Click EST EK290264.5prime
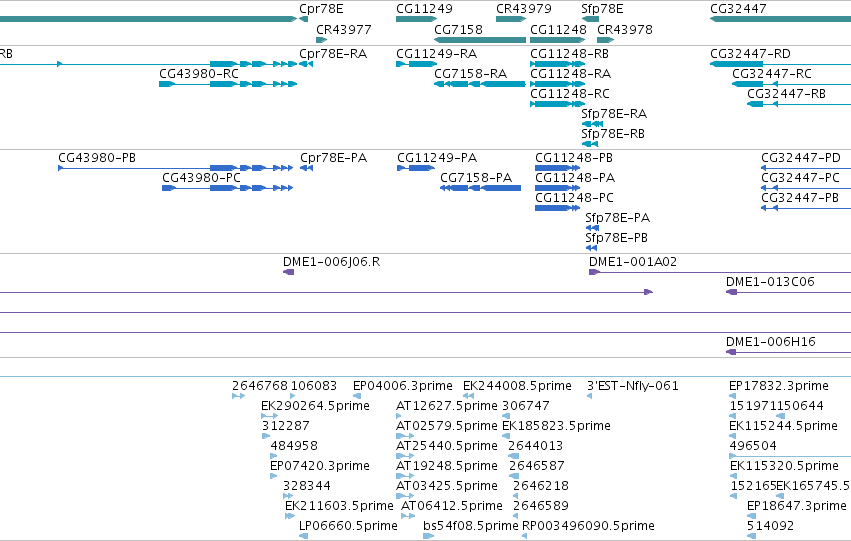 [x=315, y=406]
